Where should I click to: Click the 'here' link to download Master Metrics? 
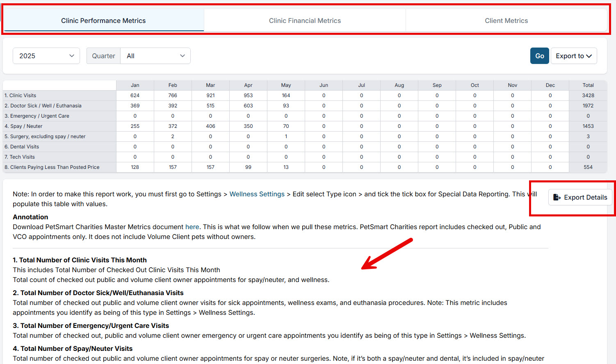click(192, 227)
